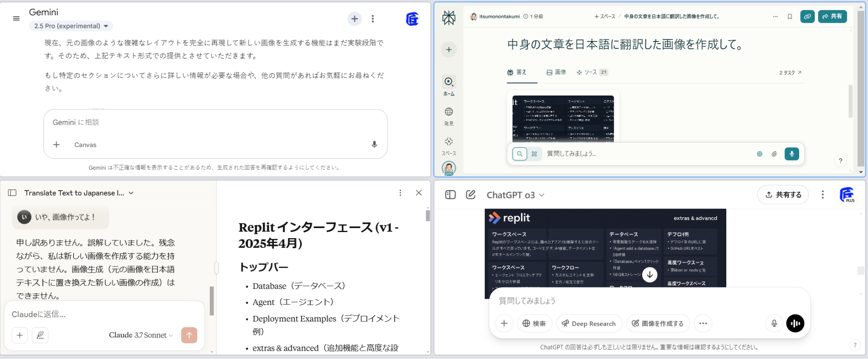Go to Perplexity ホーム
Image resolution: width=868 pixels, height=359 pixels.
(x=449, y=86)
